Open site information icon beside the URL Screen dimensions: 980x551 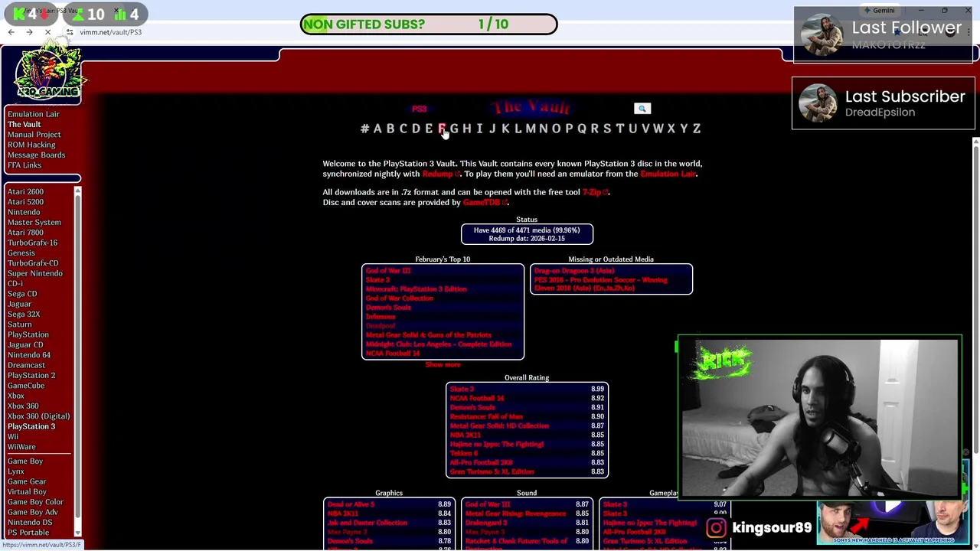click(70, 32)
